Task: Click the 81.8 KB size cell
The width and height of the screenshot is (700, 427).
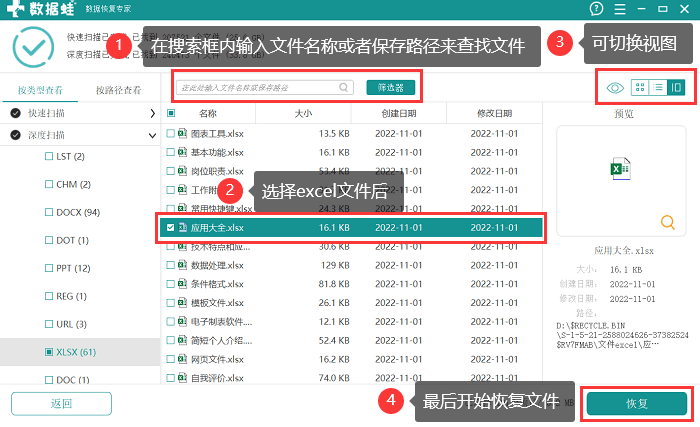Action: click(334, 284)
